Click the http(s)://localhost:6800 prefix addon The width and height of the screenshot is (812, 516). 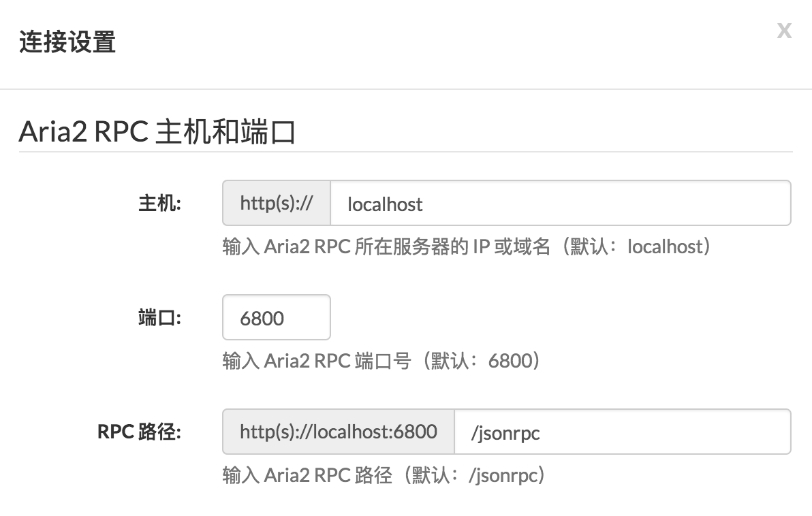(338, 431)
